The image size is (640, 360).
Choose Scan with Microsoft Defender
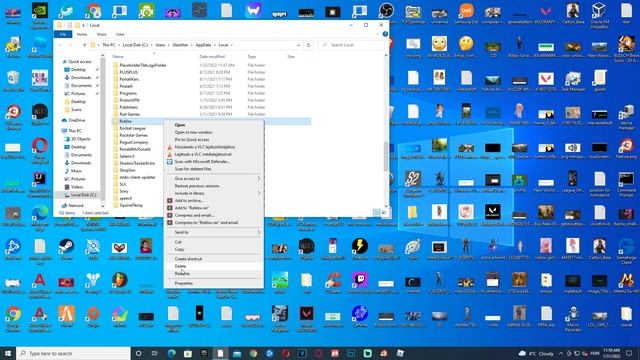coord(202,162)
